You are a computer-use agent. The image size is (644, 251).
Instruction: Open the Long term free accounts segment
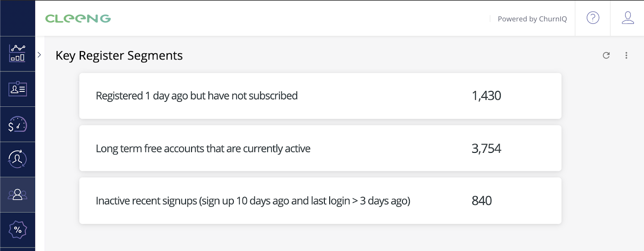click(203, 148)
